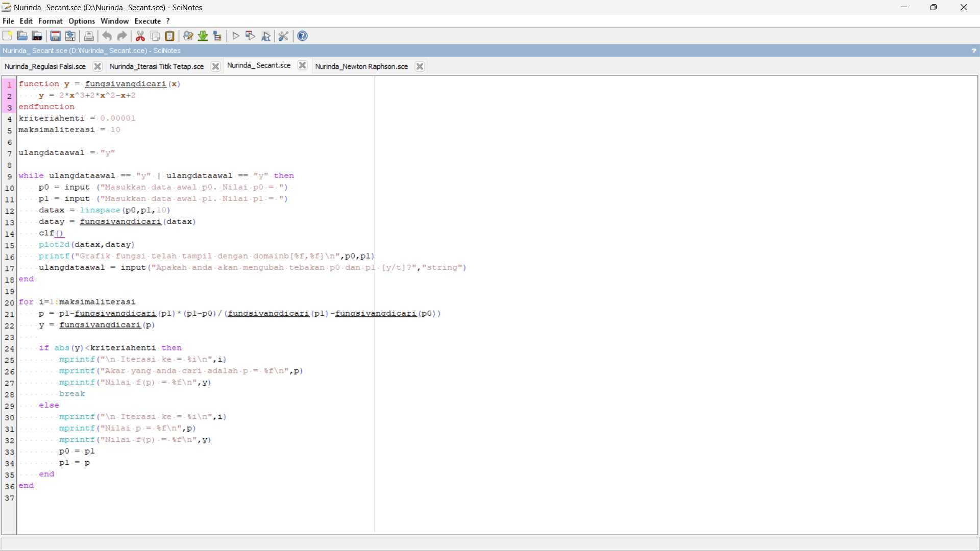Click 'maksimaliterasi = 10' on line 5
Viewport: 980px width, 551px height.
pos(70,130)
